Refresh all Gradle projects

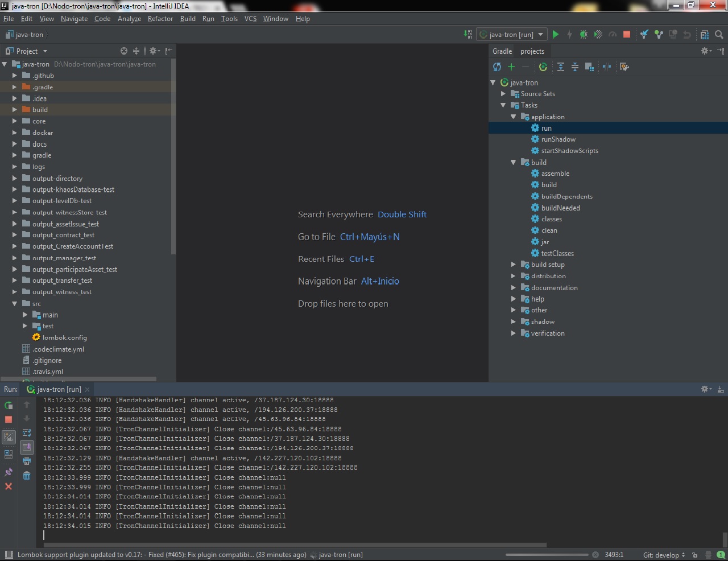click(497, 67)
